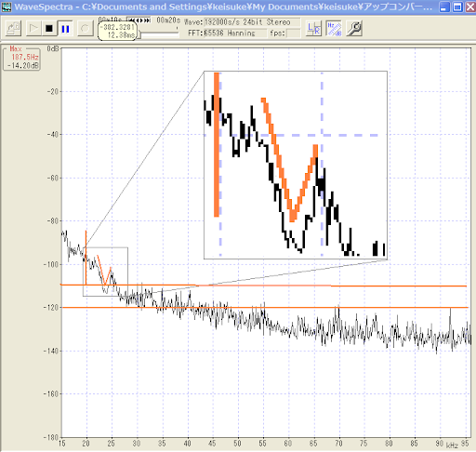476x452 pixels.
Task: Click the -180 label on the dB axis
Action: (x=52, y=437)
